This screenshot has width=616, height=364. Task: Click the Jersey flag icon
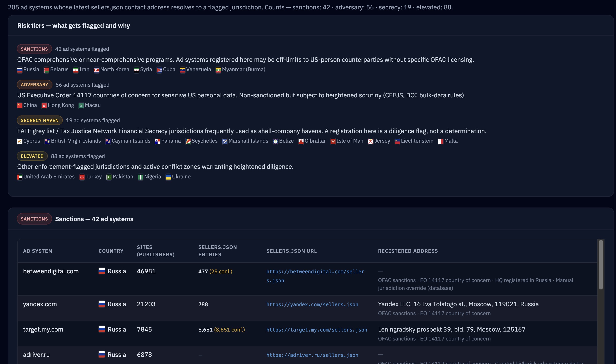[371, 141]
